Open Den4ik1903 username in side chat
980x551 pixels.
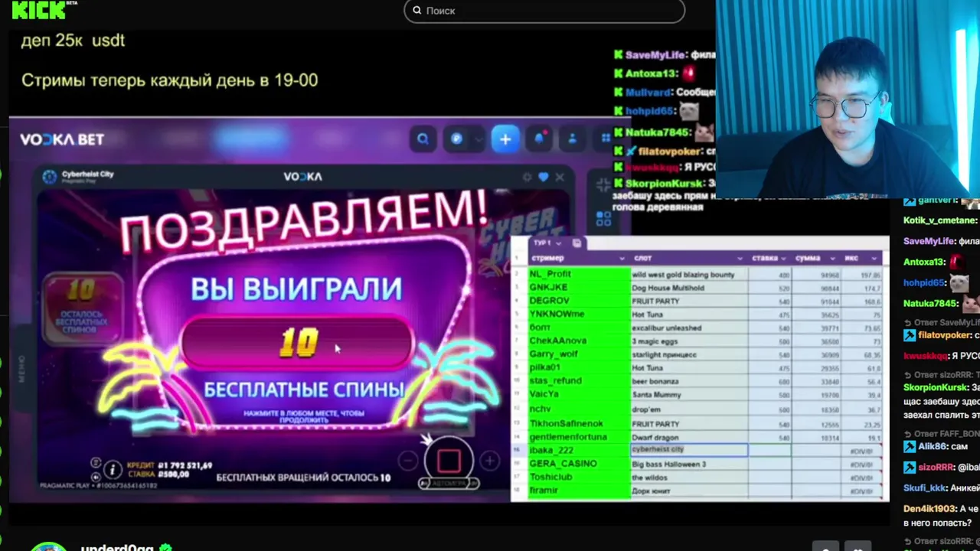point(930,508)
